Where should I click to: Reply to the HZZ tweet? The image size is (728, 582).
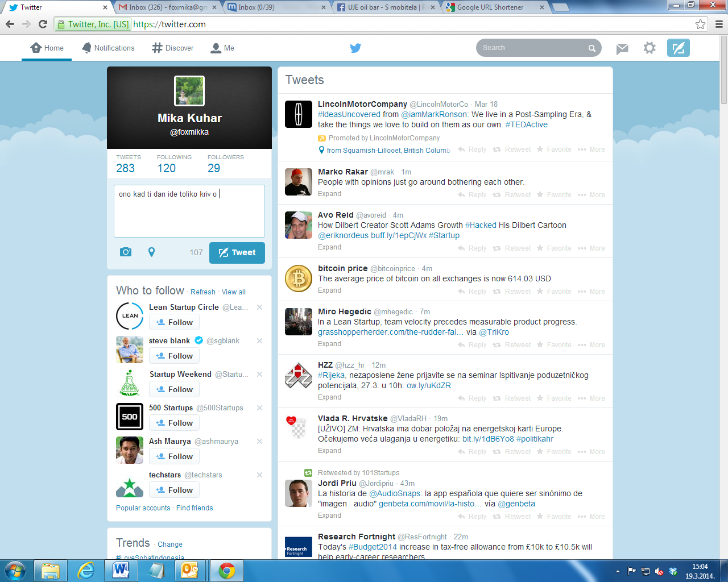point(472,398)
